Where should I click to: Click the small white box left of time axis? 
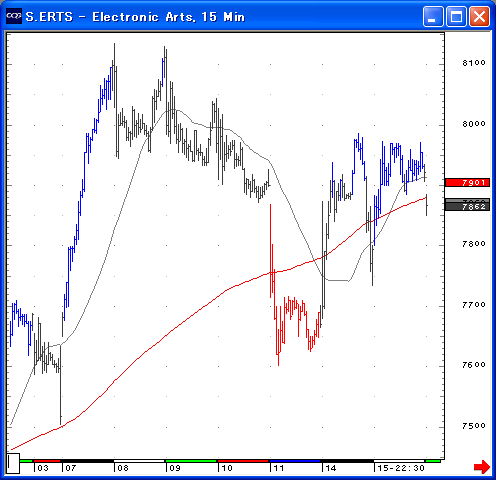coord(13,463)
